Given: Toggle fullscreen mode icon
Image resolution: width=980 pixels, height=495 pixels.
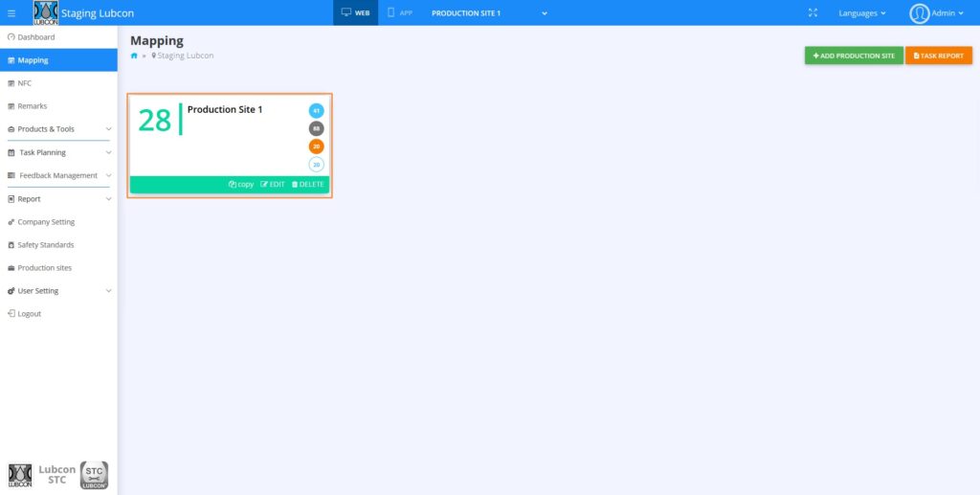Looking at the screenshot, I should [813, 12].
